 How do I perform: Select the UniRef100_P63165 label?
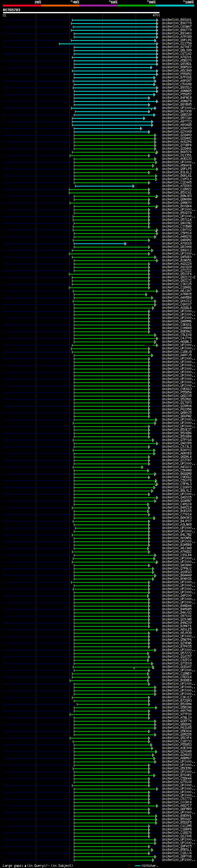point(176,728)
